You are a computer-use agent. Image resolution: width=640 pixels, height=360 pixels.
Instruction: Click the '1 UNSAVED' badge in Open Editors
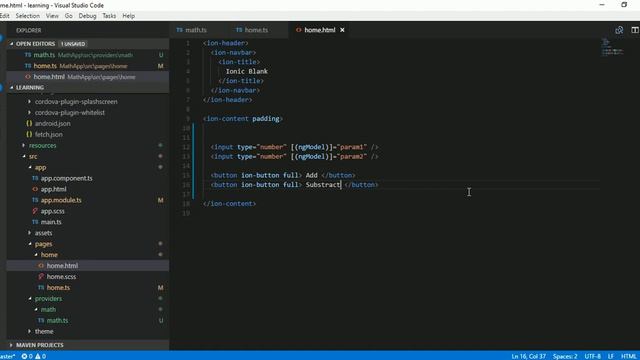(x=73, y=44)
